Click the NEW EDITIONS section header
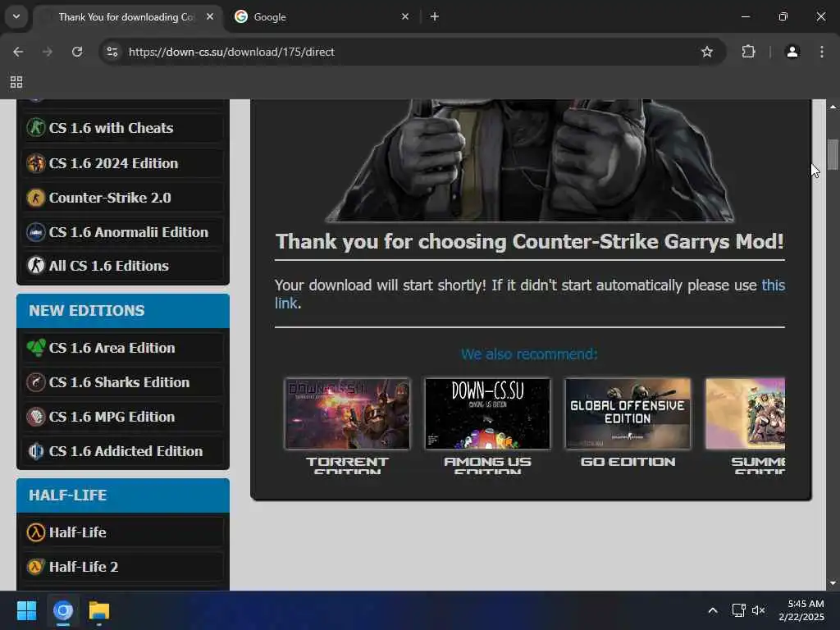This screenshot has height=630, width=840. [x=123, y=311]
